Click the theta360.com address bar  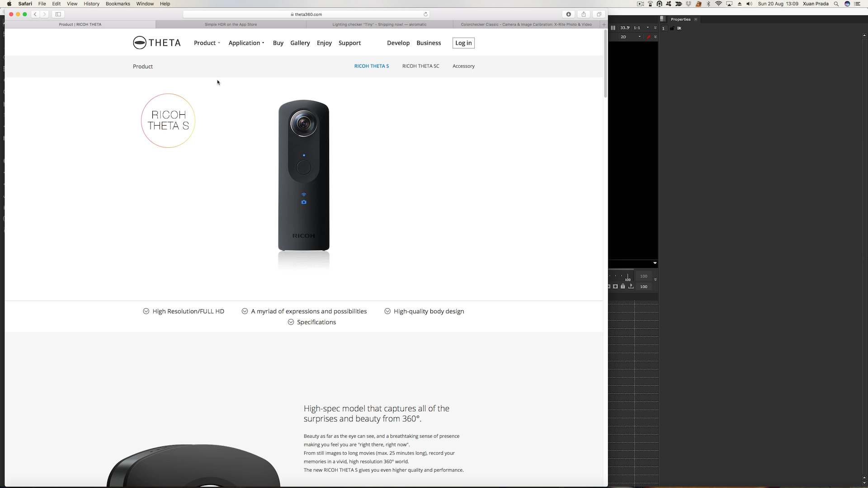306,14
